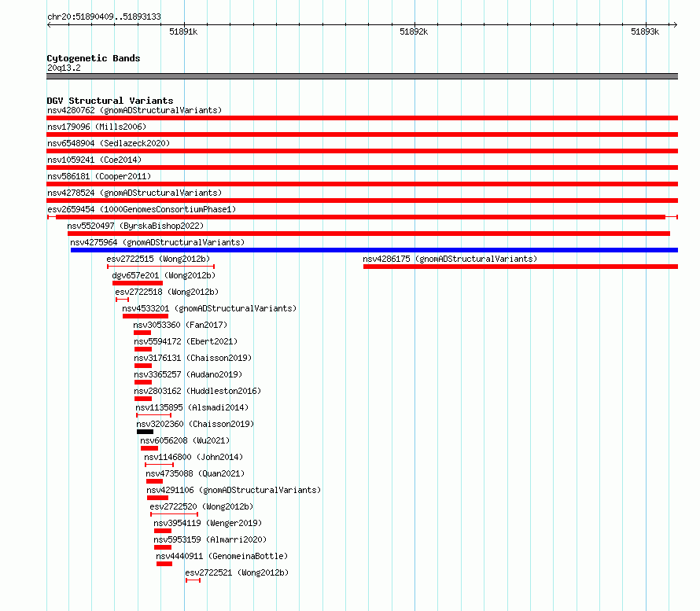Open nsv4286175 gnomADStructuralVariants label
The image size is (700, 611).
tap(450, 259)
